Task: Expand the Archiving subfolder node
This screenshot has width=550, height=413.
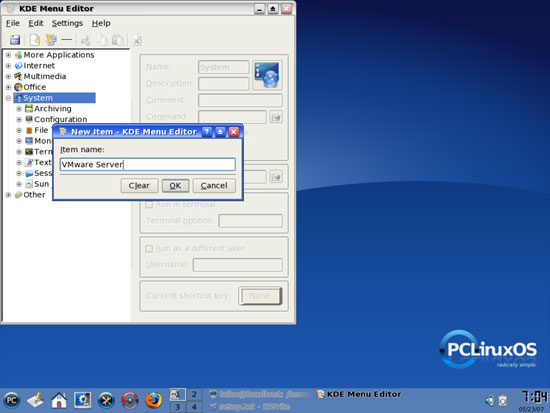Action: coord(19,109)
